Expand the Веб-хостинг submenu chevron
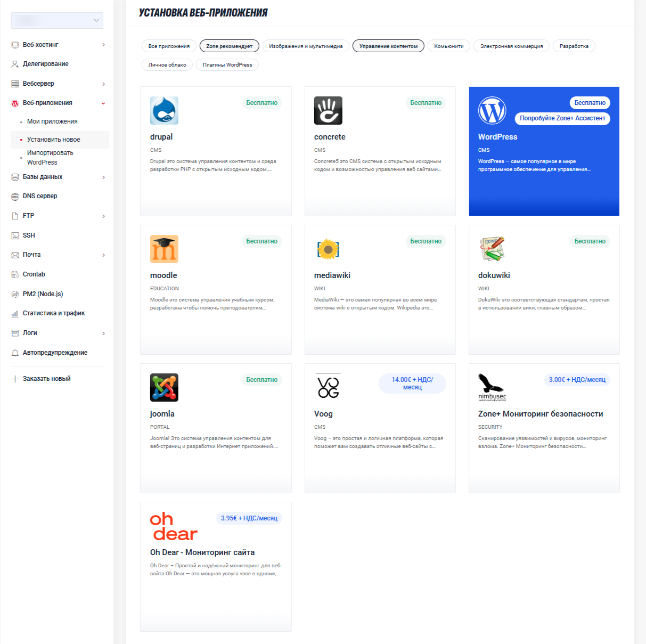The image size is (646, 644). (x=103, y=45)
